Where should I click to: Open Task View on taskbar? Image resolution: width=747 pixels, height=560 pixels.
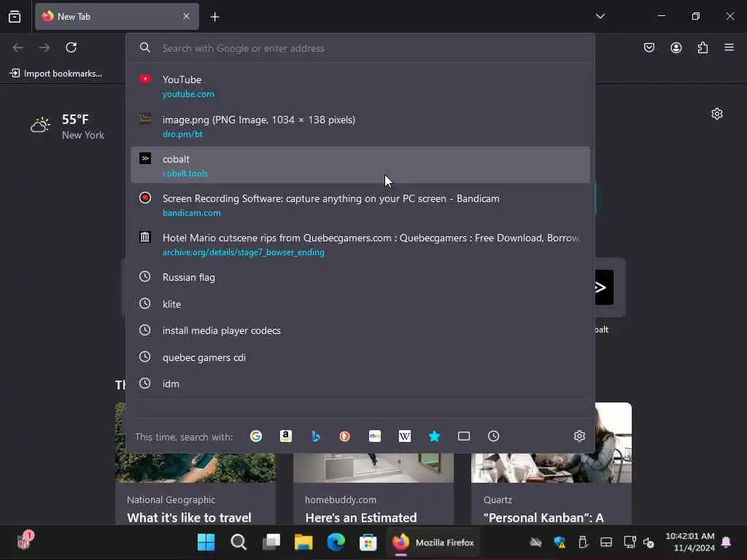tap(271, 542)
